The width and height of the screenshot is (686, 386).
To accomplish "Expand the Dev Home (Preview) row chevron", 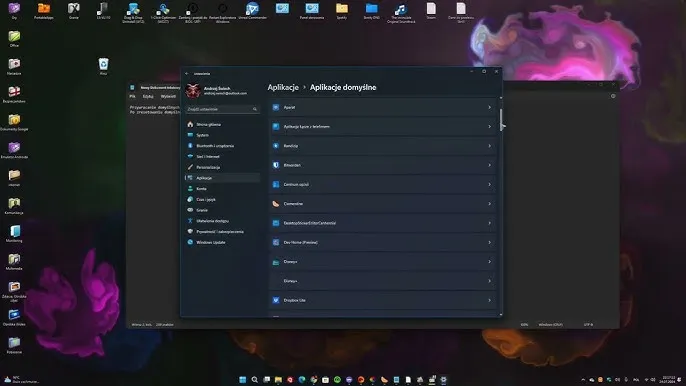I will coord(490,242).
